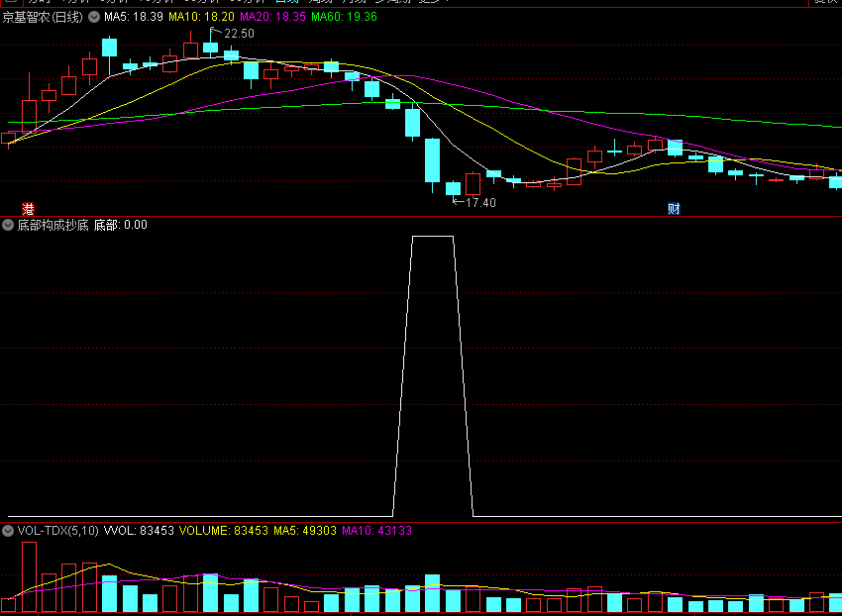Click the MA5: 18.39 value label
The height and width of the screenshot is (616, 842).
pyautogui.click(x=134, y=17)
